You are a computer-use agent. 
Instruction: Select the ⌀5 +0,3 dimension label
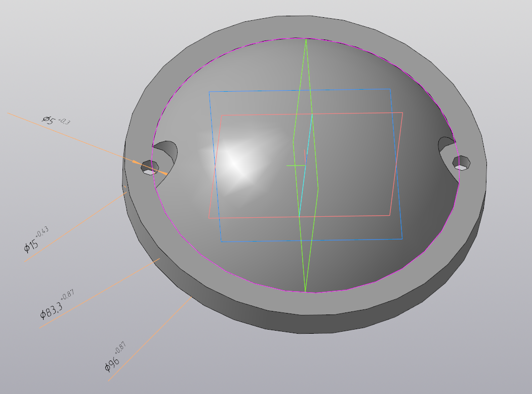[56, 120]
